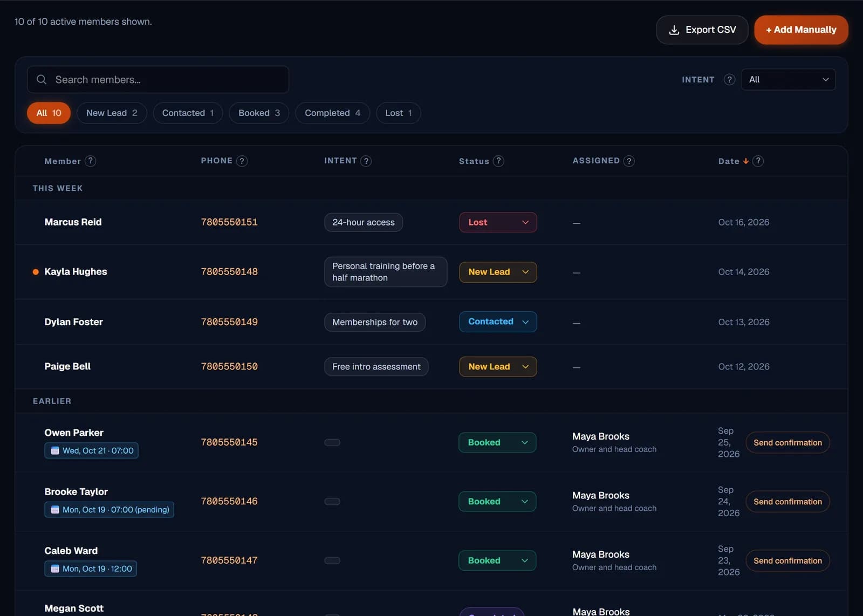The width and height of the screenshot is (863, 616).
Task: Click help icon next to INTENT column header
Action: (366, 161)
